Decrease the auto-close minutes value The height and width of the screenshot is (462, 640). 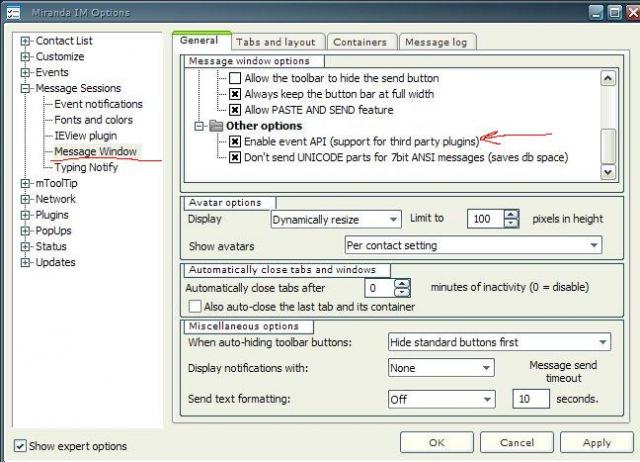point(402,292)
